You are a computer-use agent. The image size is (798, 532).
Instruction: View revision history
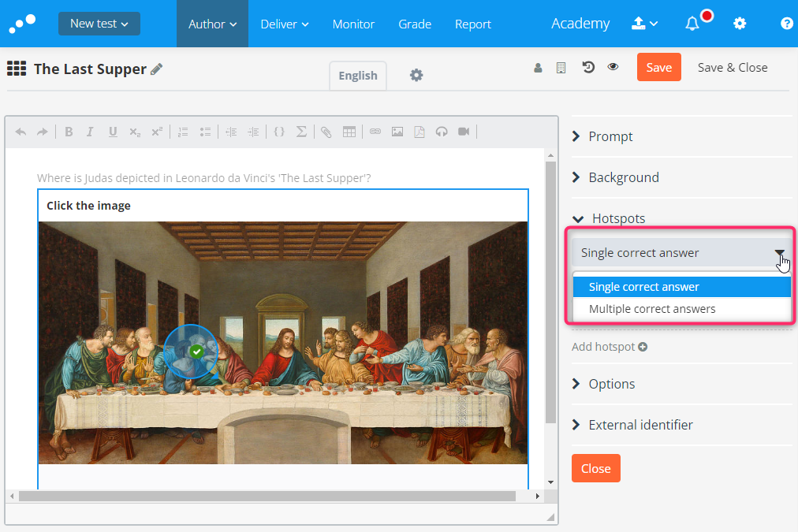[x=588, y=67]
